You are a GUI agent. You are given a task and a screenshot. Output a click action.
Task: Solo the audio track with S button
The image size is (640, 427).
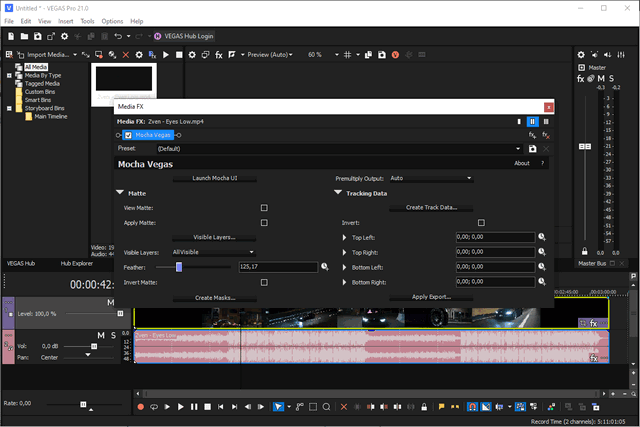coord(113,335)
